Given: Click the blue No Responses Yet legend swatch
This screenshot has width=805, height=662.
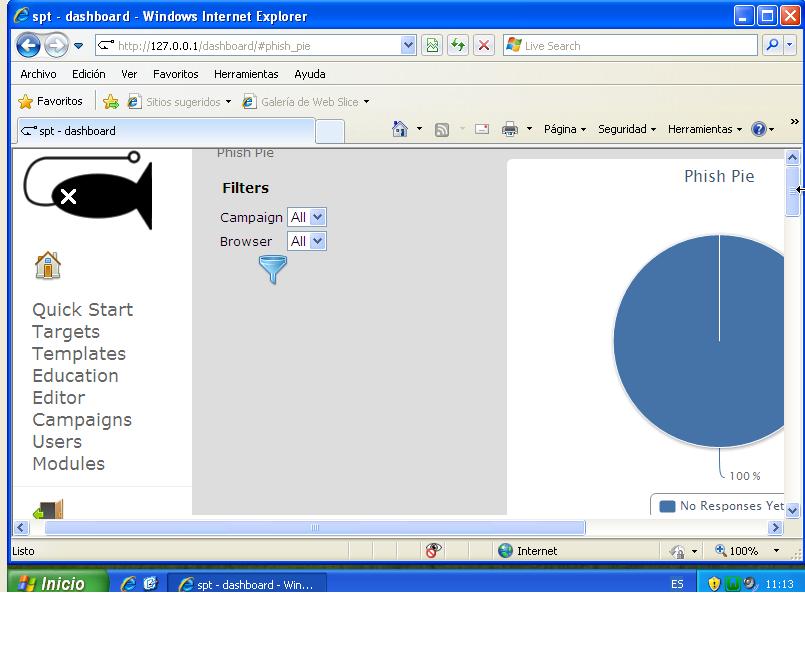Looking at the screenshot, I should pyautogui.click(x=667, y=506).
